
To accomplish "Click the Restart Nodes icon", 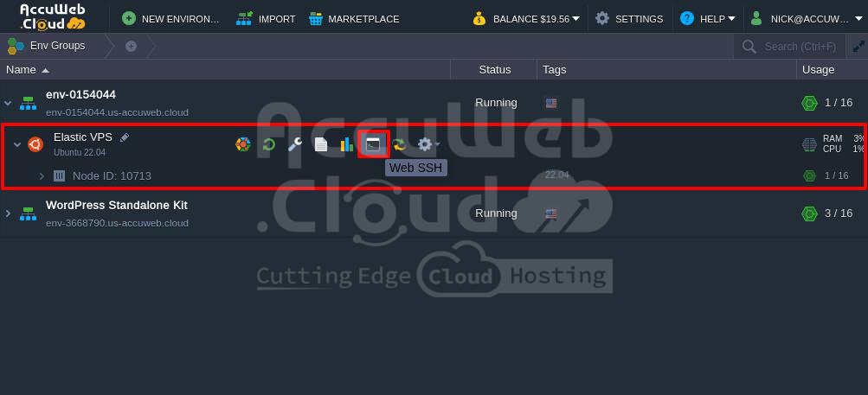I will (x=269, y=144).
